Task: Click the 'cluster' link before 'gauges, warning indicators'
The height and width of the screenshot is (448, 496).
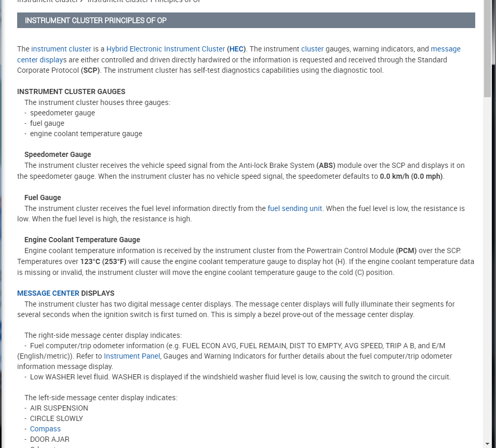Action: pyautogui.click(x=312, y=49)
